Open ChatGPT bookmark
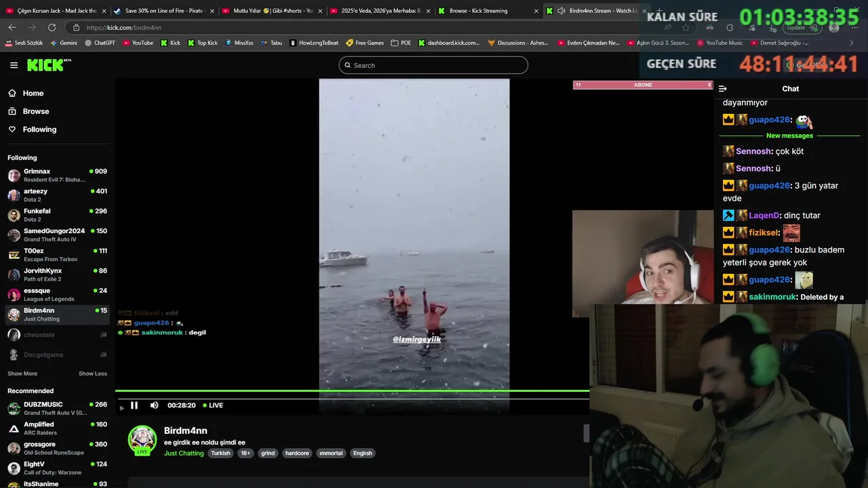Screen dimensions: 868x488 click(x=100, y=43)
